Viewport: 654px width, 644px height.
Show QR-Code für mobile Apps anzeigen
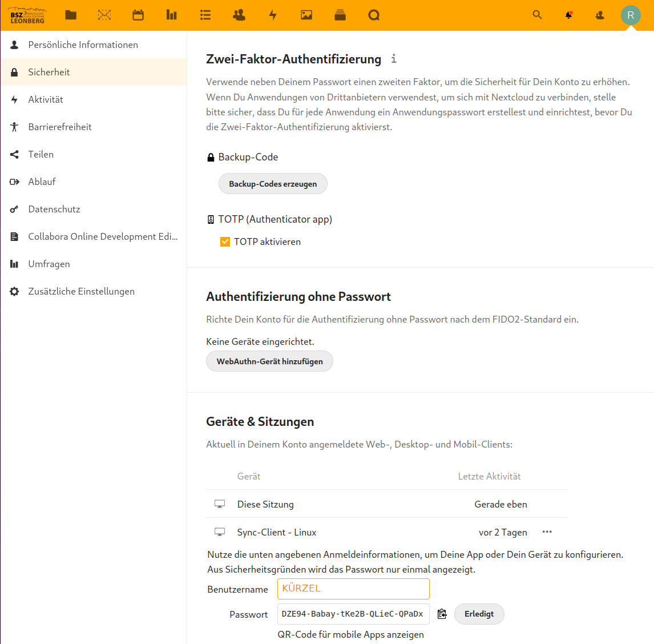point(350,635)
